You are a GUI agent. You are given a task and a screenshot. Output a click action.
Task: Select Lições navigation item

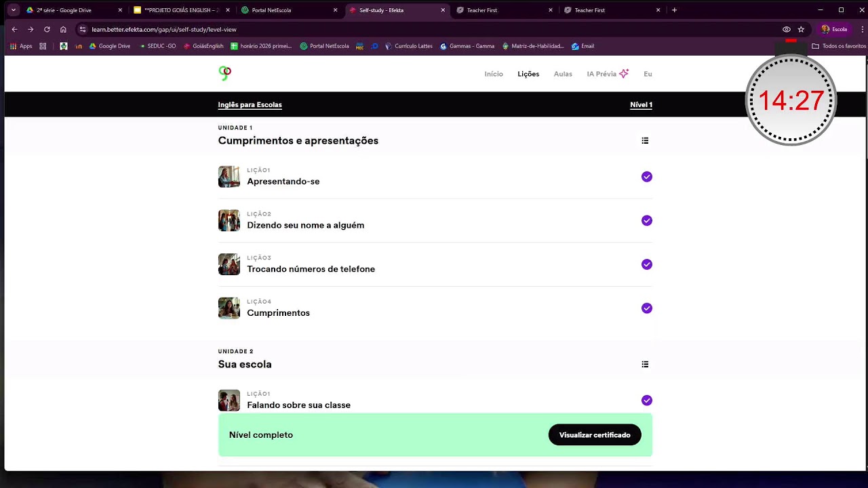coord(528,74)
